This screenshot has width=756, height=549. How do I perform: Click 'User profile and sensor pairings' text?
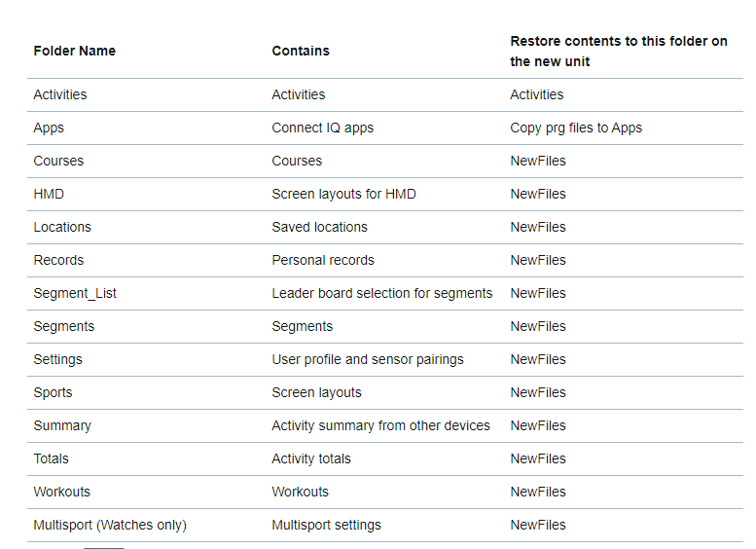click(x=367, y=359)
